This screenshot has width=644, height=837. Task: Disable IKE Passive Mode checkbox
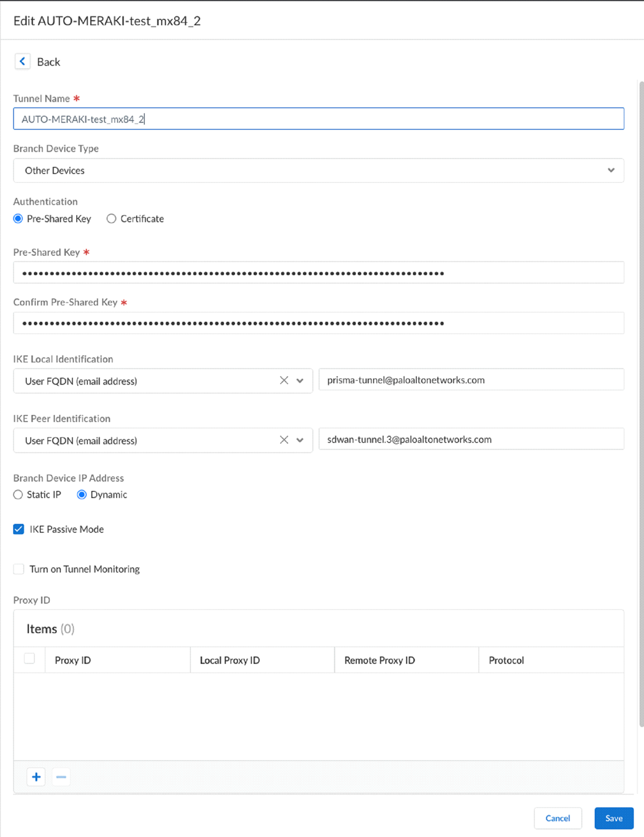click(19, 530)
